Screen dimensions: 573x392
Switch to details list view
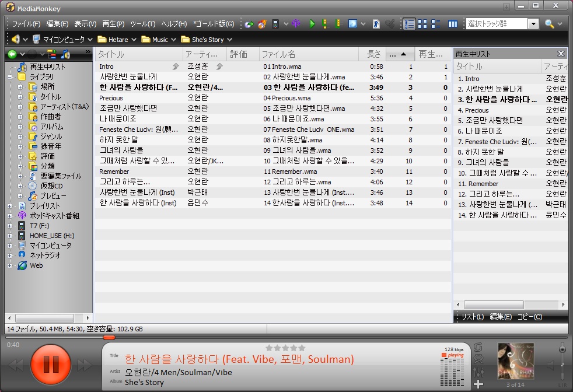click(409, 24)
